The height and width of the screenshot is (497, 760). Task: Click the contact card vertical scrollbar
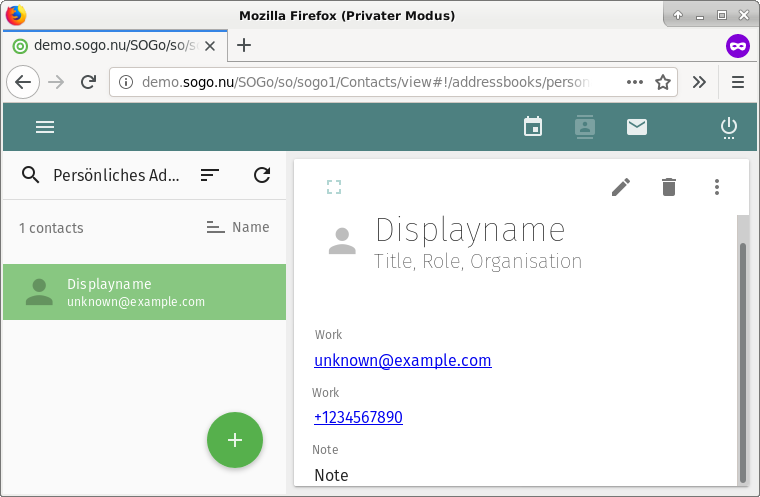coord(742,360)
